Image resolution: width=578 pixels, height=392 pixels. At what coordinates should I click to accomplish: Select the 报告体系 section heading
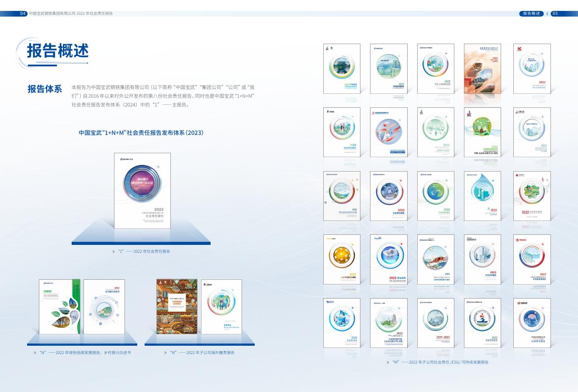pyautogui.click(x=45, y=89)
